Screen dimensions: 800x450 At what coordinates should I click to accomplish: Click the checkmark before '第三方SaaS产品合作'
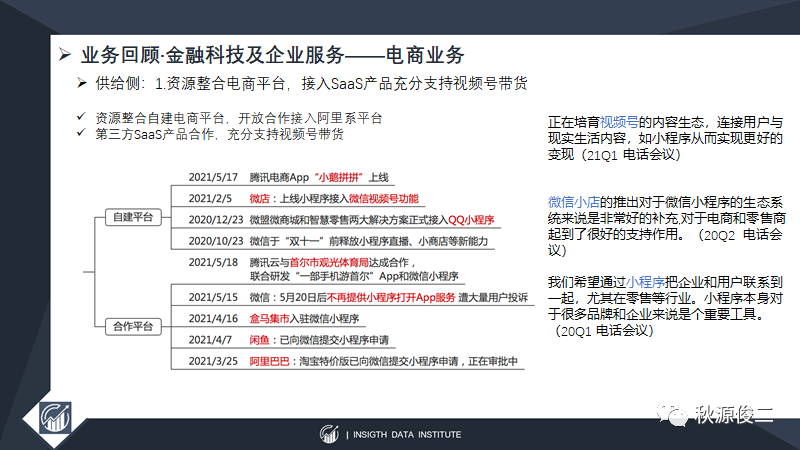81,133
